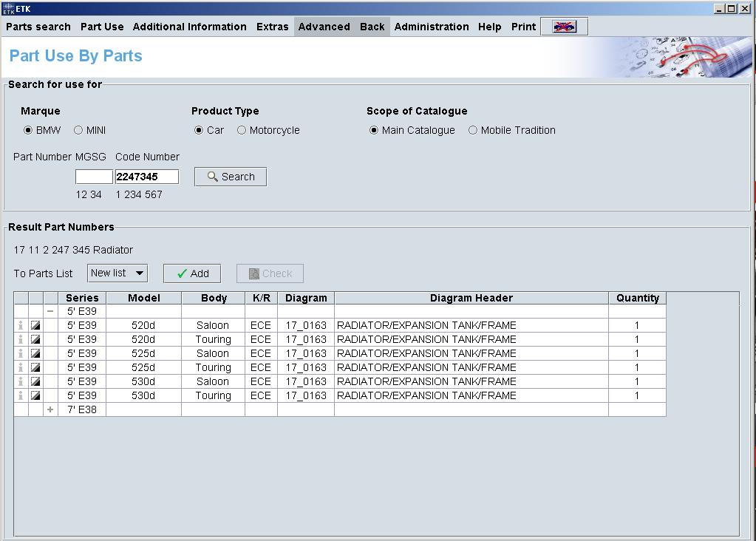Click info icon for 525d Saloon row
The height and width of the screenshot is (541, 756).
[x=21, y=354]
